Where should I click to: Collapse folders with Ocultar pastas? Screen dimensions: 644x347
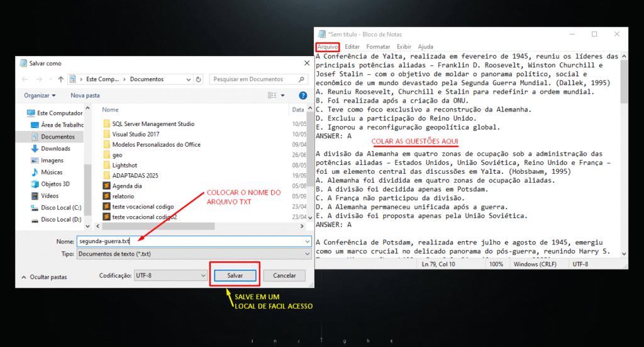pyautogui.click(x=45, y=276)
